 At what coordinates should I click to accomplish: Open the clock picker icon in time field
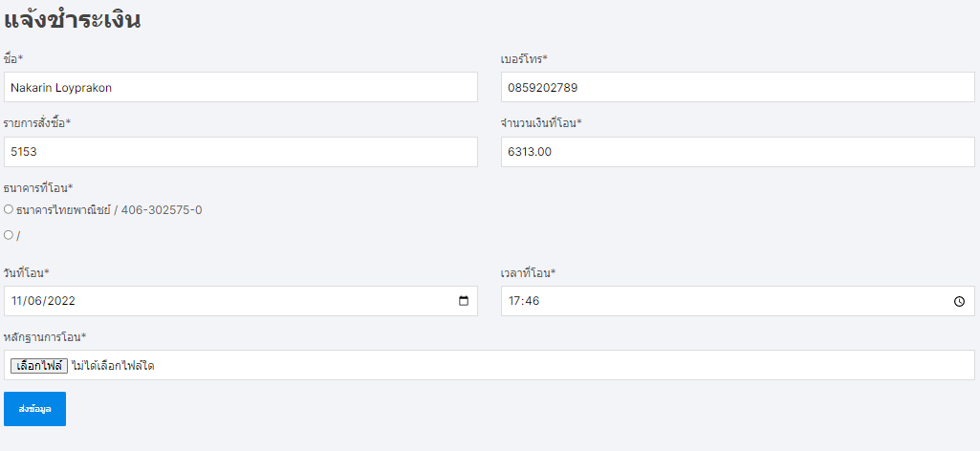(959, 301)
